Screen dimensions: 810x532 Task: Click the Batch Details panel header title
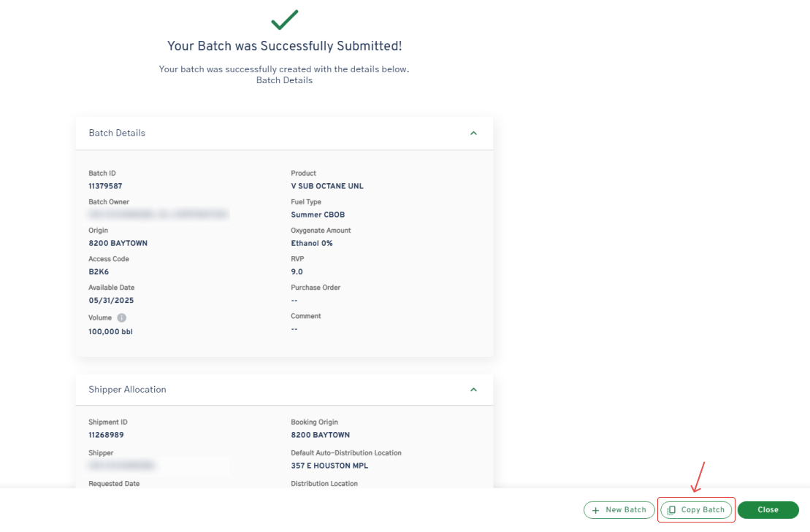117,133
